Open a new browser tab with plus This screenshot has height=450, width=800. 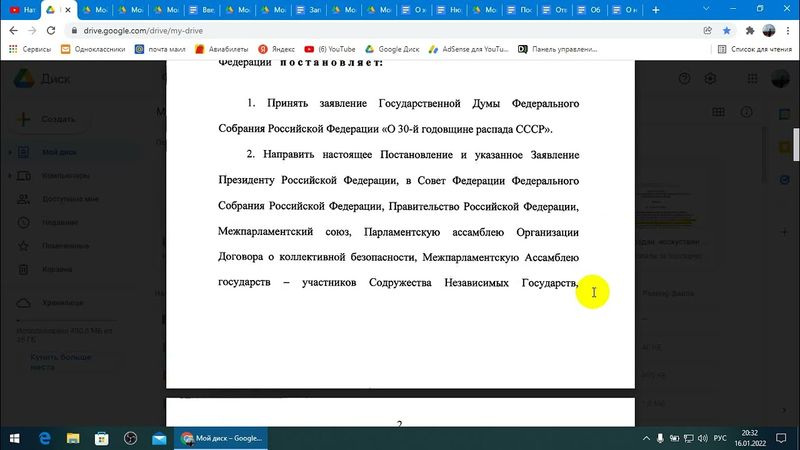[656, 10]
